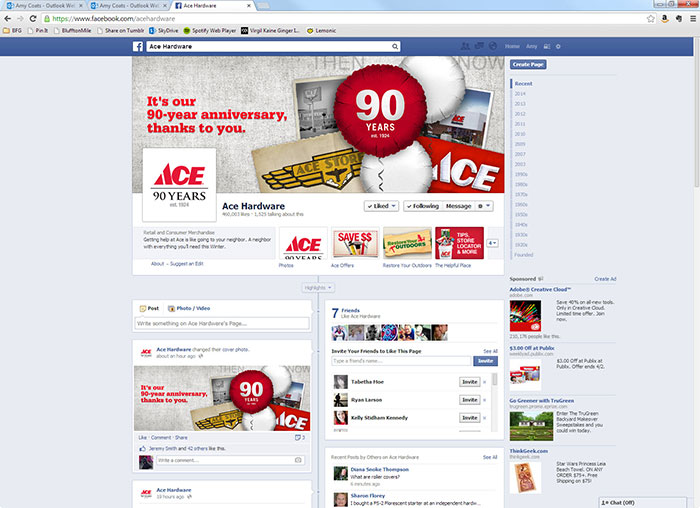
Task: Open the Lemonic bookmark
Action: click(x=321, y=31)
